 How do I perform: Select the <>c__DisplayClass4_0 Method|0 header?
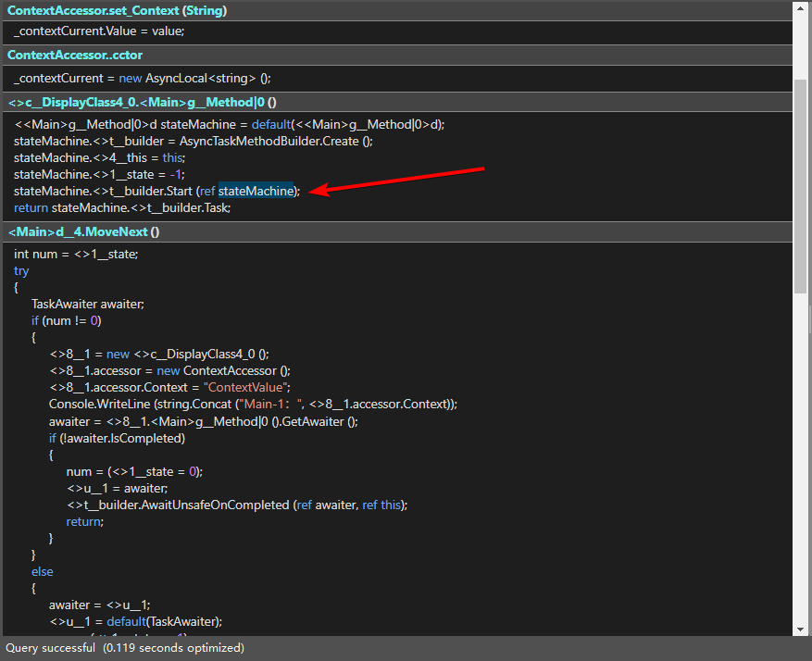143,102
